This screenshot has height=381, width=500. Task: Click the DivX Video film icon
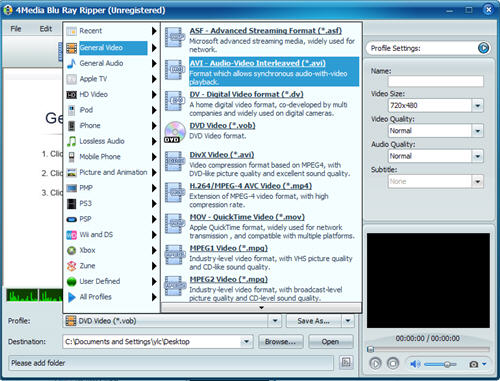click(175, 161)
